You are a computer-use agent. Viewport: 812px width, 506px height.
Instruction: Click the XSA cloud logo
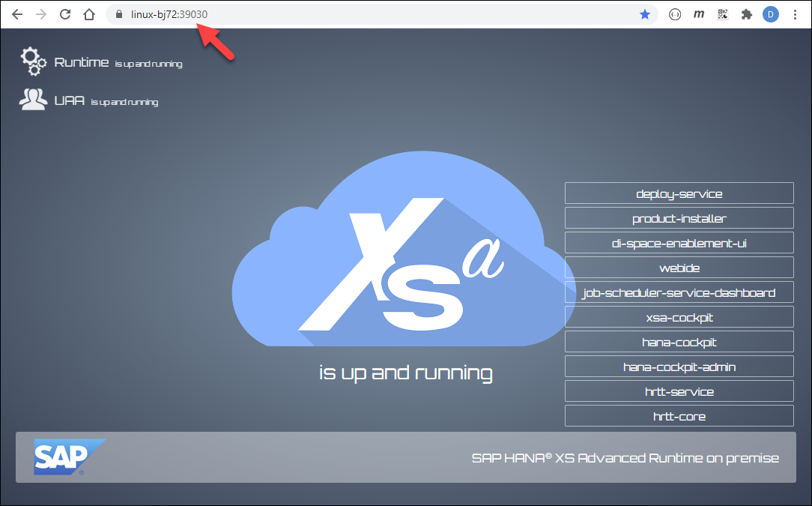click(x=404, y=249)
